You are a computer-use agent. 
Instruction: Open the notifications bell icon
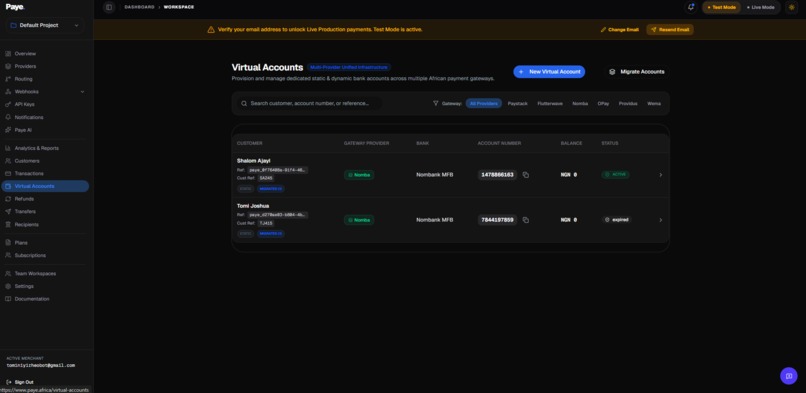691,7
